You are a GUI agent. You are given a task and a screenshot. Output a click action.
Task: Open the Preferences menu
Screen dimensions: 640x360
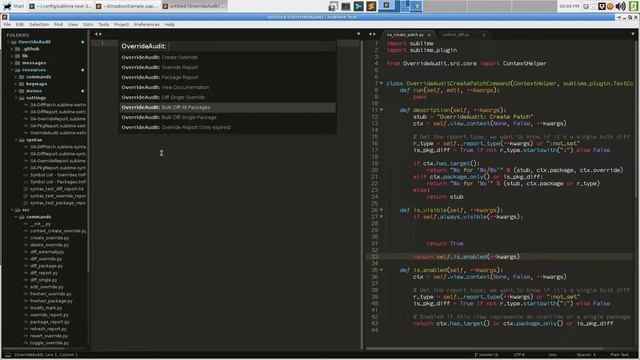point(147,24)
